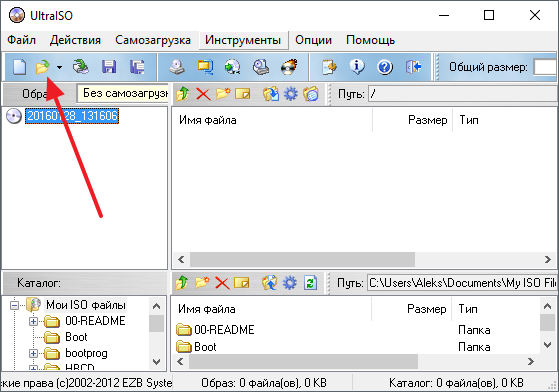
Task: Expand the 00-README tree folder
Action: click(33, 321)
